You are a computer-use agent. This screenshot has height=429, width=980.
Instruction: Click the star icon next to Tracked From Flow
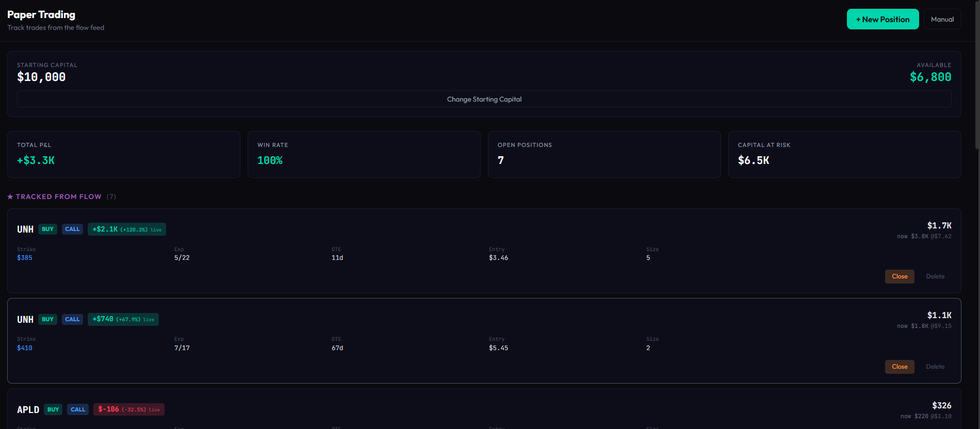pyautogui.click(x=10, y=196)
